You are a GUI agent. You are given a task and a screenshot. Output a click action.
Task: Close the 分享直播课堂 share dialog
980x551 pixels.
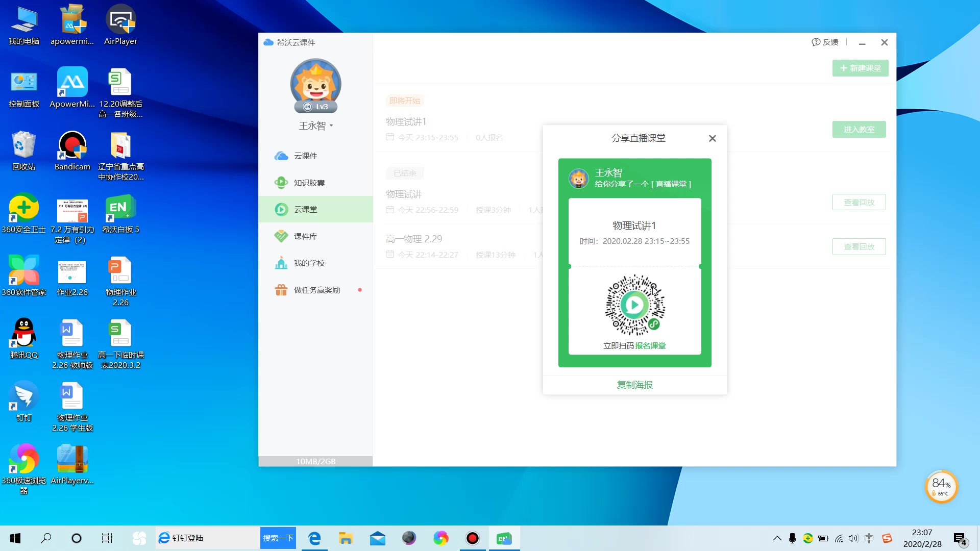click(x=713, y=138)
